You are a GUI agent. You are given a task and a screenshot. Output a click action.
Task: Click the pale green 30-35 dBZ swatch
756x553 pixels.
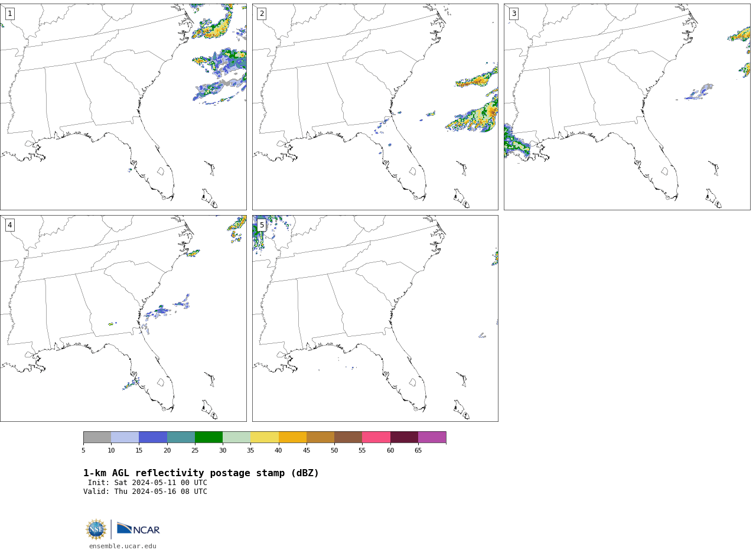(237, 437)
